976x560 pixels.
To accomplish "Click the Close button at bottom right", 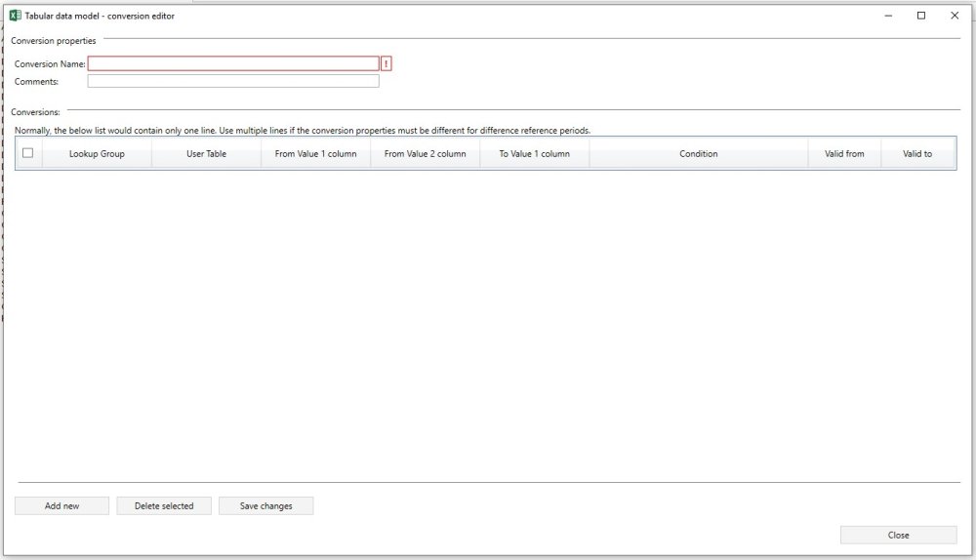I will tap(898, 535).
